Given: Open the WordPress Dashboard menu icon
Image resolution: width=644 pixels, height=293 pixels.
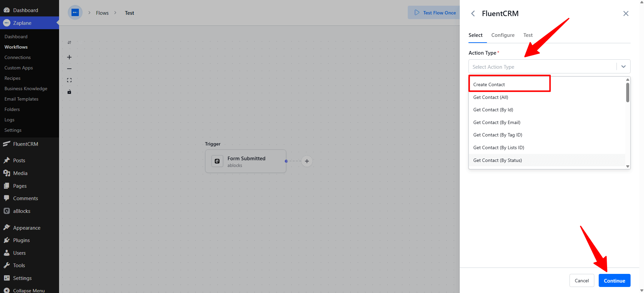Looking at the screenshot, I should tap(7, 10).
